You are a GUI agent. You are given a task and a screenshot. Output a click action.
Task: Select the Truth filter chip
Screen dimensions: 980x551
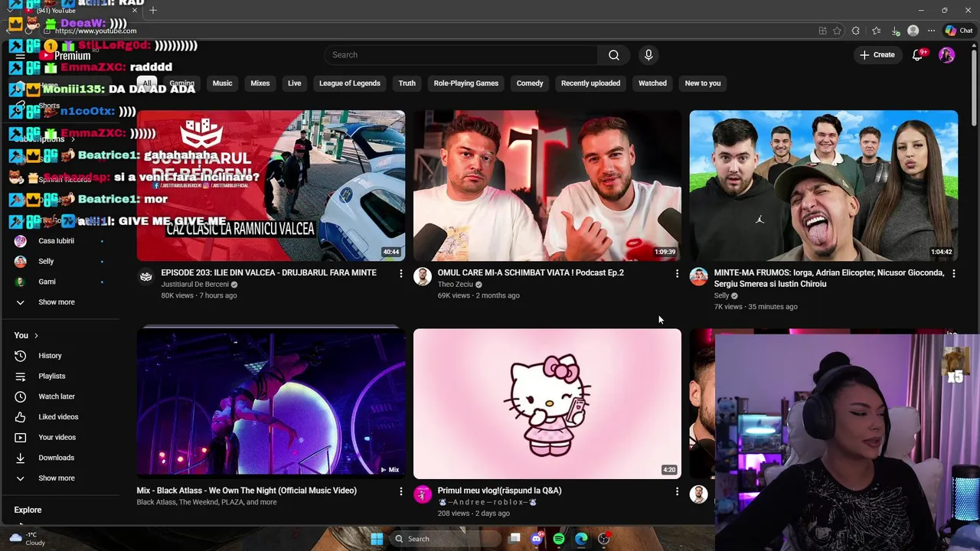pos(407,83)
